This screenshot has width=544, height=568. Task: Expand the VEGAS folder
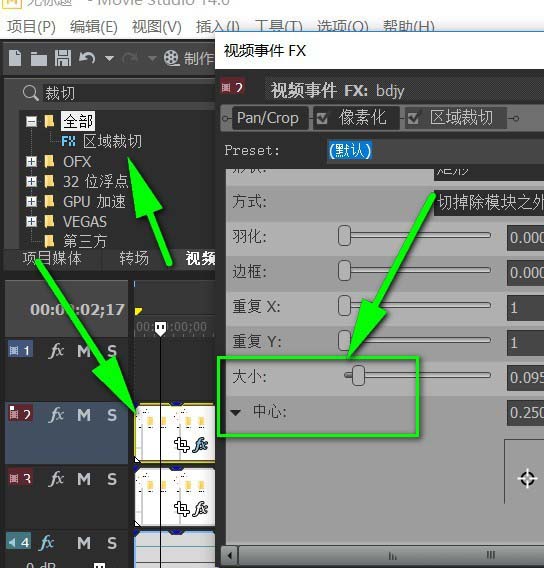pyautogui.click(x=32, y=221)
